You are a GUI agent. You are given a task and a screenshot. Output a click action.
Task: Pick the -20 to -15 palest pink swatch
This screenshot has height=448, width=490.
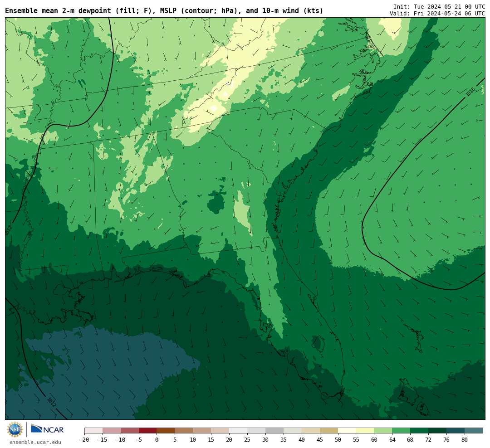93,431
